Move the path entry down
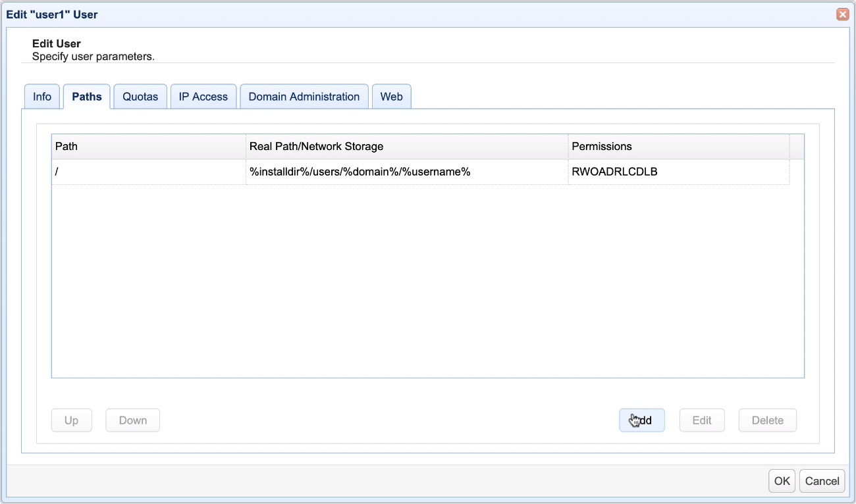856x504 pixels. (x=132, y=420)
